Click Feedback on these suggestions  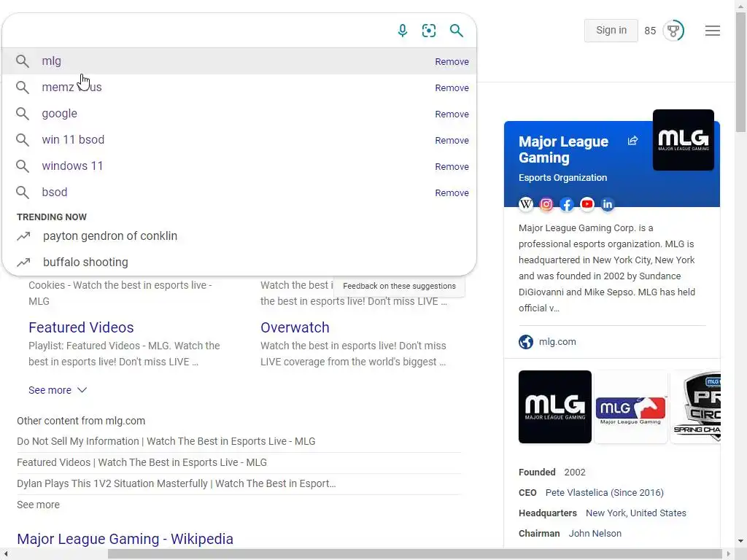point(399,286)
